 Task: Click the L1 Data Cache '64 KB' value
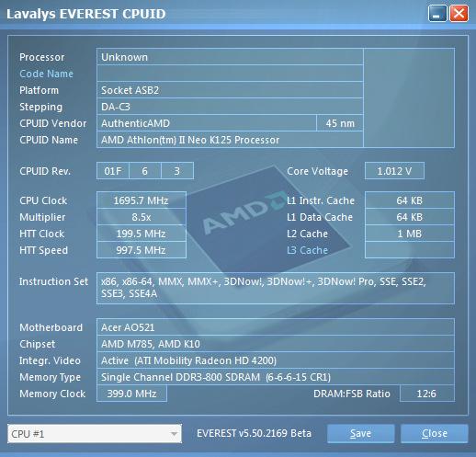pos(410,217)
